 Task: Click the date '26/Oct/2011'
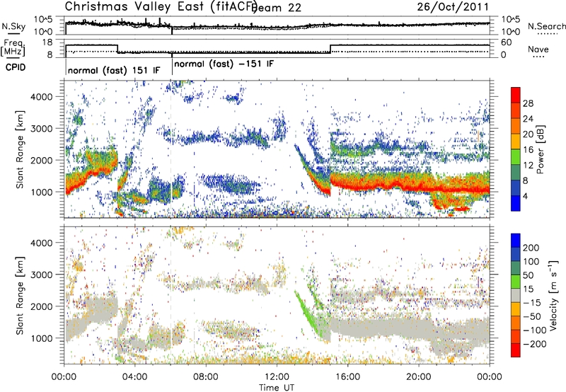(x=453, y=7)
